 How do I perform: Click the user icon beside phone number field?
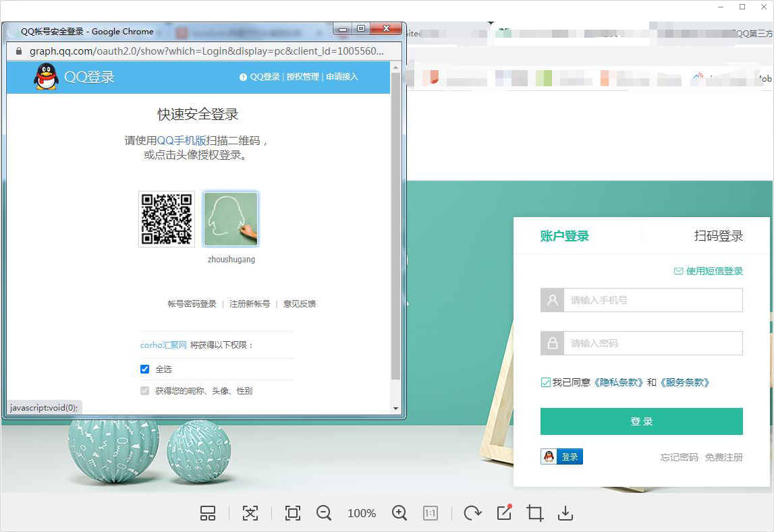(x=553, y=300)
